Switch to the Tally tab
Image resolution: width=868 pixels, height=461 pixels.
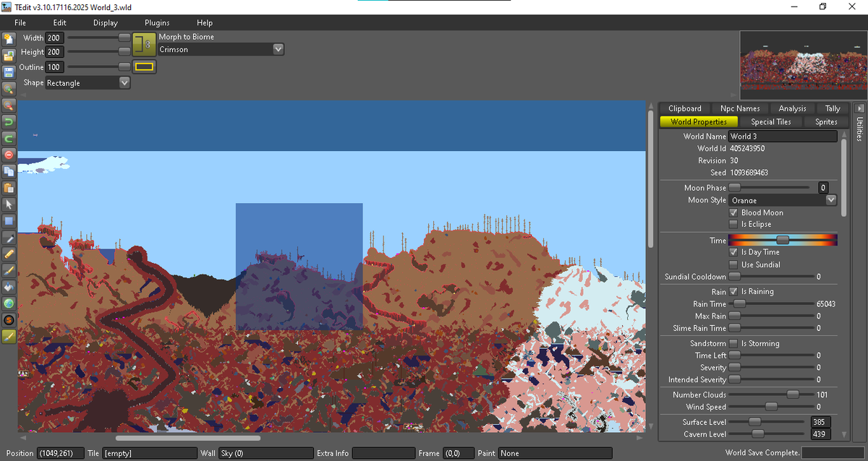tap(833, 108)
